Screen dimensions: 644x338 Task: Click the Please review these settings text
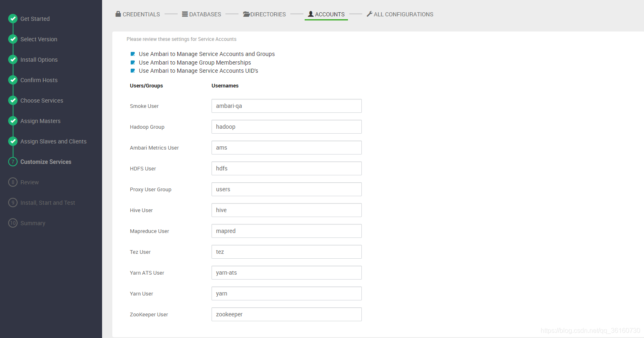tap(181, 39)
